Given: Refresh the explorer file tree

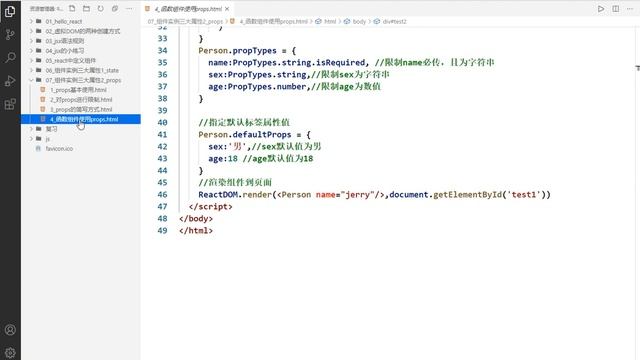Looking at the screenshot, I should [100, 8].
